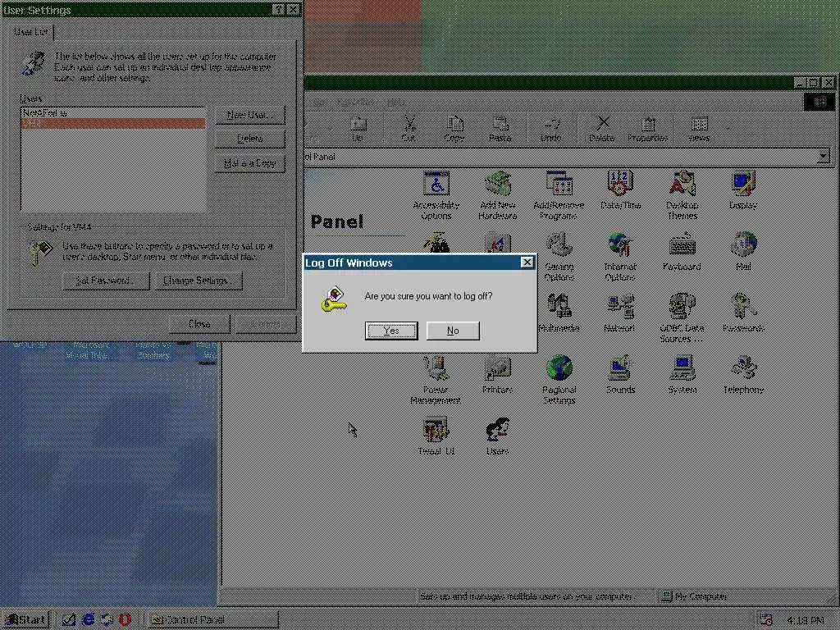Open Gaming Options icon
840x630 pixels.
pos(559,257)
